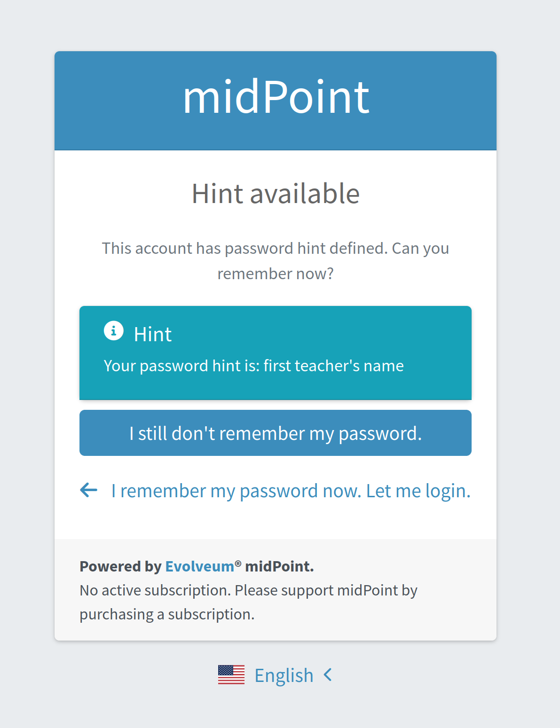560x728 pixels.
Task: Click the password hint text 'first teacher's name'
Action: pyautogui.click(x=334, y=365)
